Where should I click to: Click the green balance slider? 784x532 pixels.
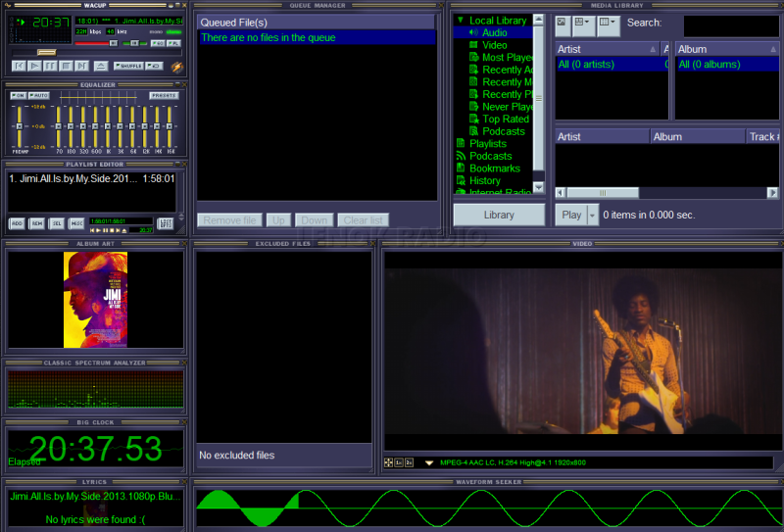(x=135, y=43)
